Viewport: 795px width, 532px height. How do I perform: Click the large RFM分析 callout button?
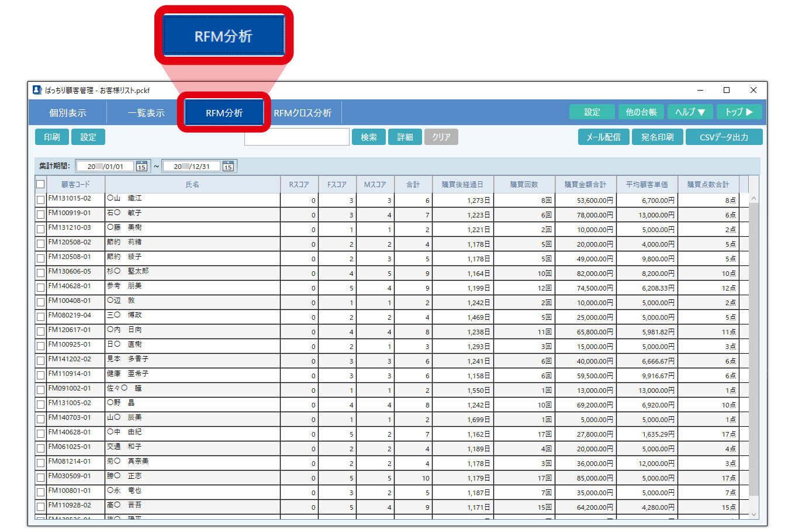(224, 36)
